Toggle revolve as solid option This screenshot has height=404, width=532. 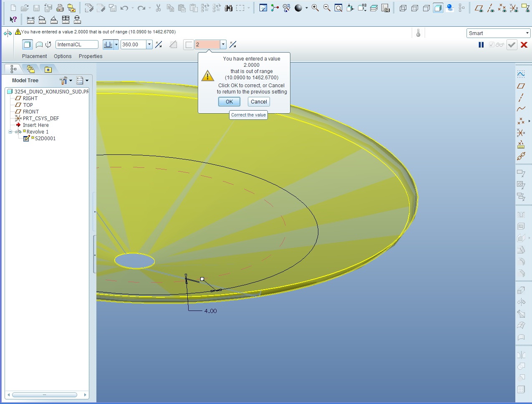tap(27, 44)
